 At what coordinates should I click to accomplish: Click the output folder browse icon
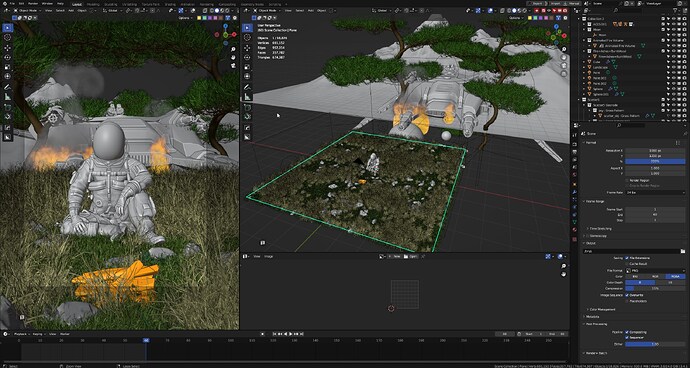[682, 251]
